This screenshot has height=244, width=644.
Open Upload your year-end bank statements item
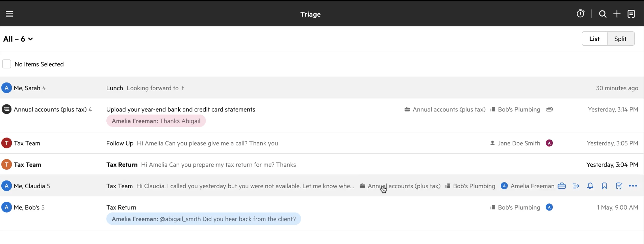181,109
